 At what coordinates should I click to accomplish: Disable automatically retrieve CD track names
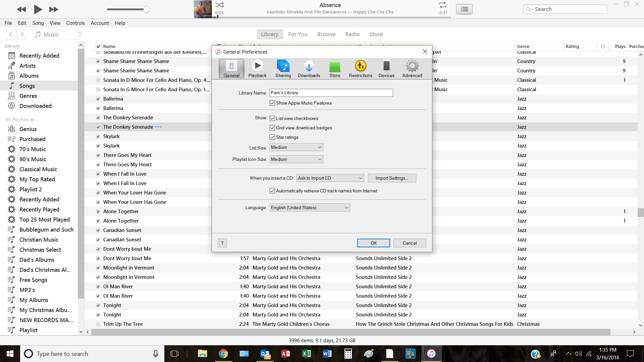(272, 191)
